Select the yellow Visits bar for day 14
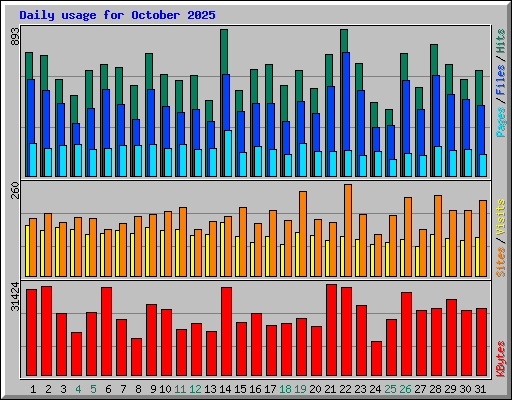512x400 pixels. (x=222, y=249)
